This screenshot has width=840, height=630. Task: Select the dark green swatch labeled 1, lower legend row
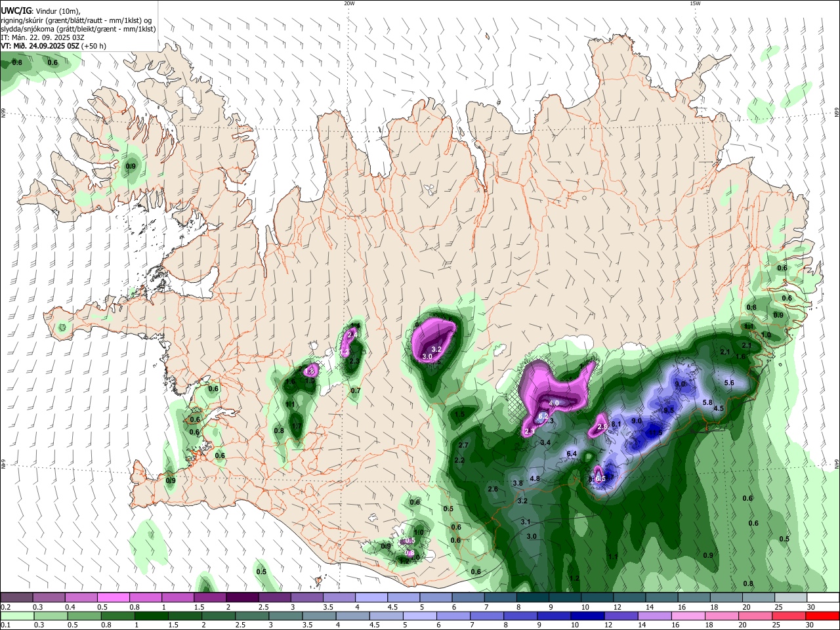click(151, 616)
